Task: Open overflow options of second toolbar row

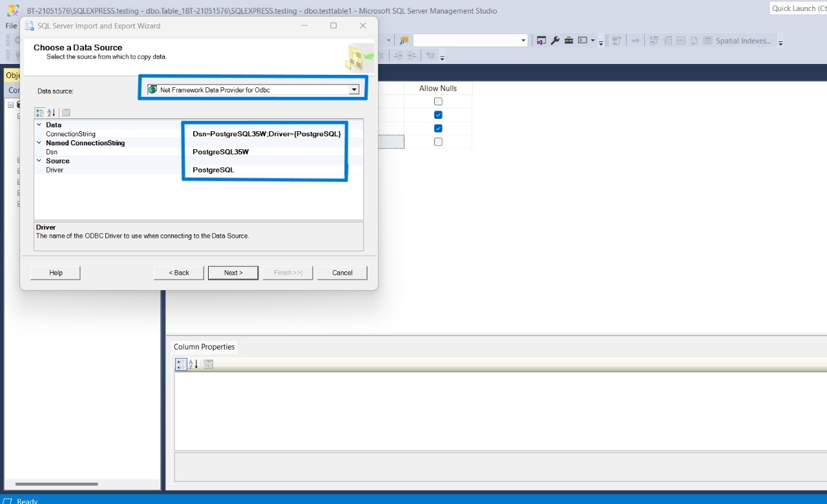Action: point(442,58)
